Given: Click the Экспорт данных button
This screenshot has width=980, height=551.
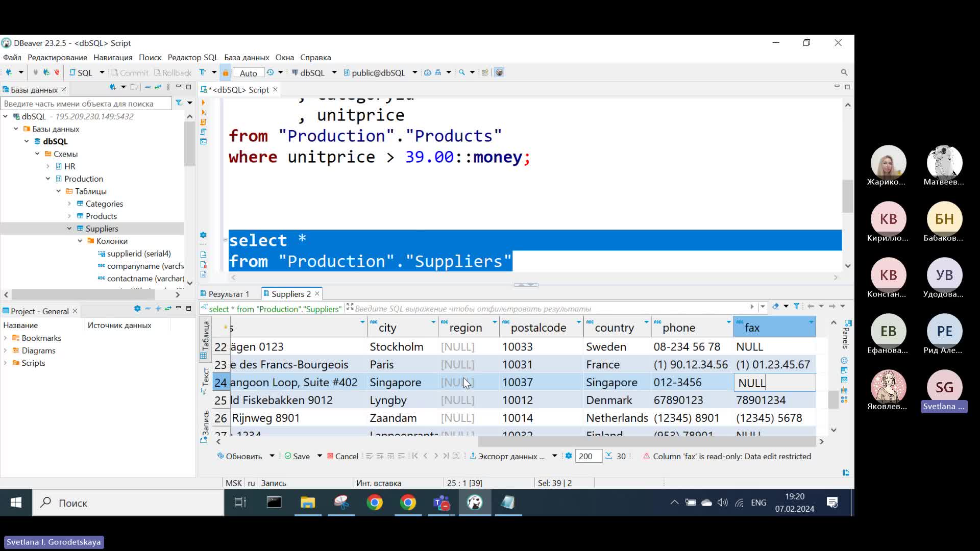Looking at the screenshot, I should 507,456.
